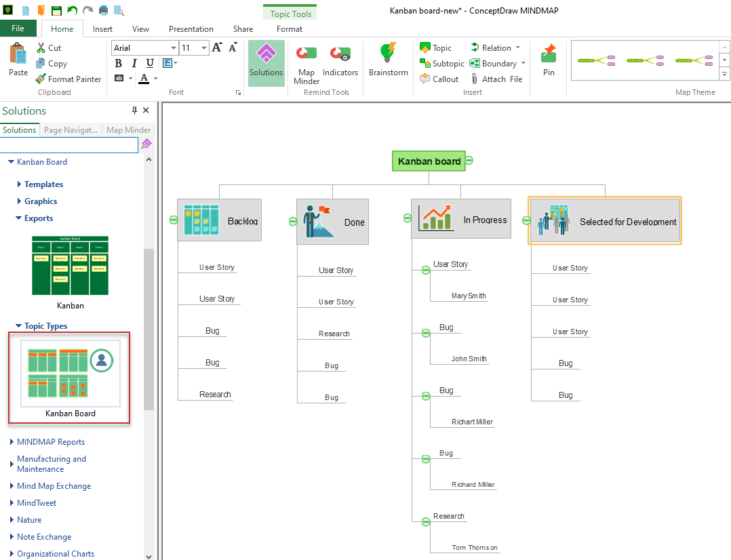Open the Map Minder tool
Viewport: 731px width, 560px height.
[307, 65]
